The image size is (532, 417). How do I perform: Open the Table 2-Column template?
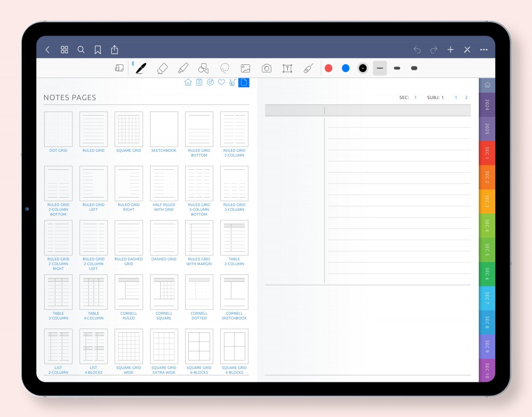click(x=235, y=238)
